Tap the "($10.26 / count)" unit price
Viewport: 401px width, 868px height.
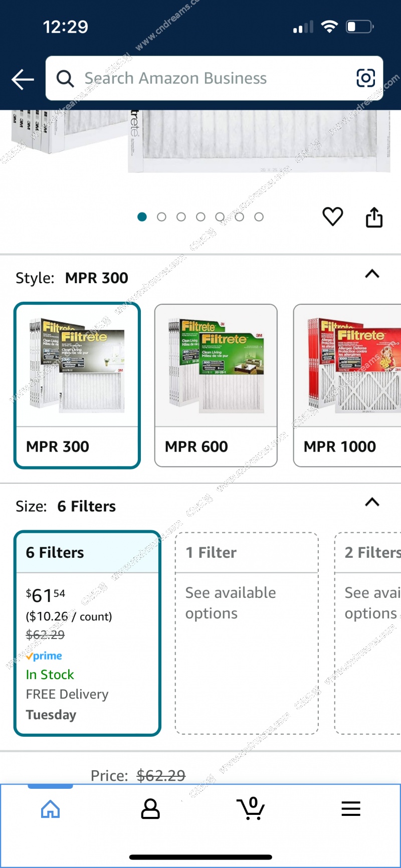(69, 616)
